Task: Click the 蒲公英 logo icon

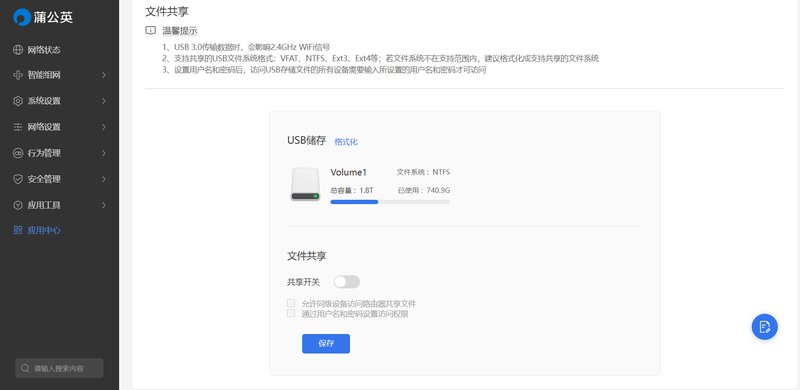Action: [x=22, y=17]
